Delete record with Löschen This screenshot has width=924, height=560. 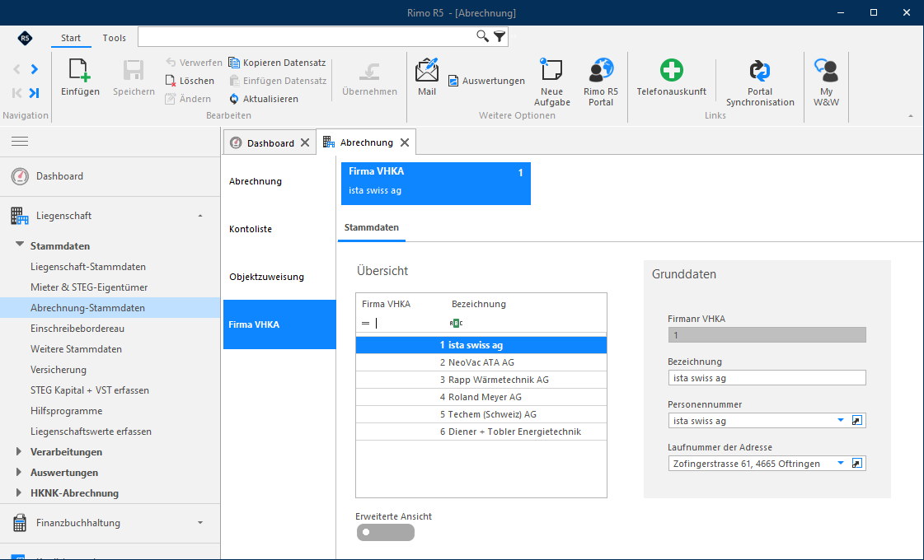pyautogui.click(x=190, y=81)
